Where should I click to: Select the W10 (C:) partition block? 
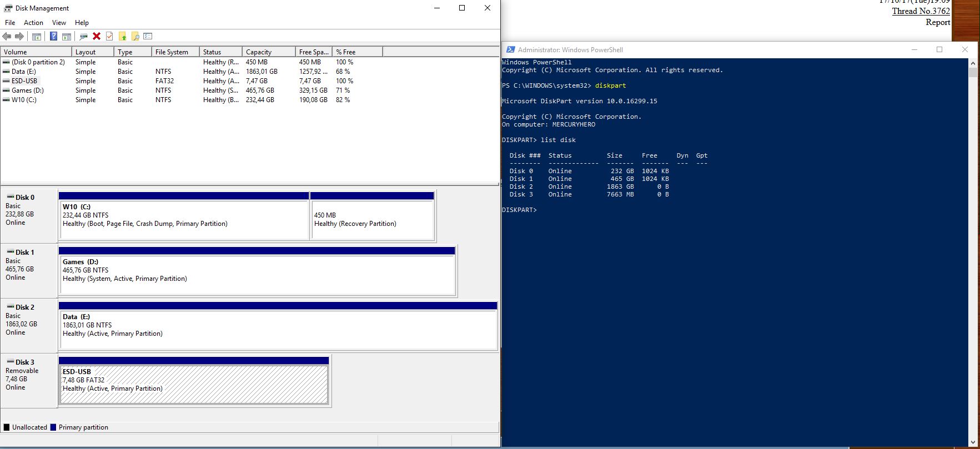tap(184, 216)
